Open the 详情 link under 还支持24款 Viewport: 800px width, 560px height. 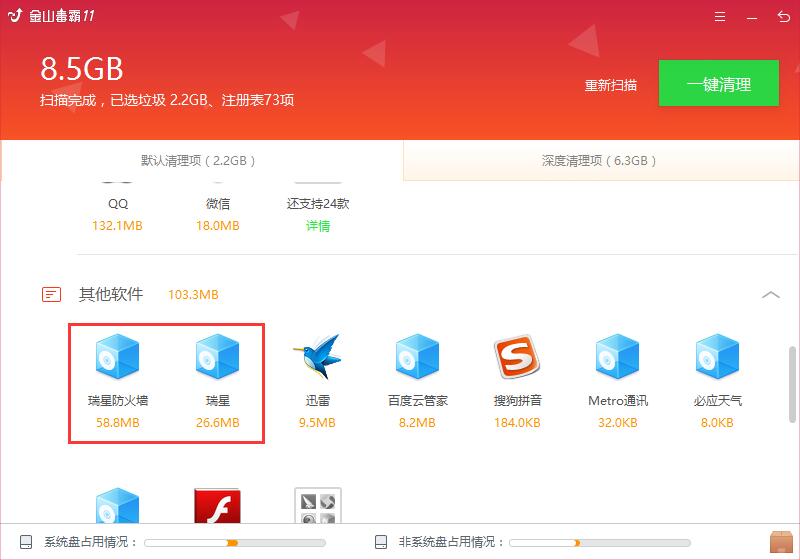pos(318,225)
